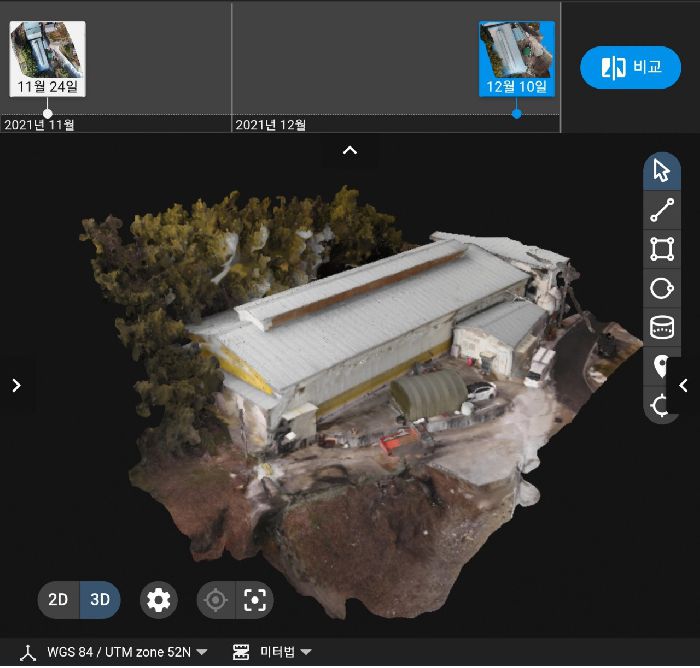Click the locate position crosshair icon
Viewport: 700px width, 668px height.
215,600
